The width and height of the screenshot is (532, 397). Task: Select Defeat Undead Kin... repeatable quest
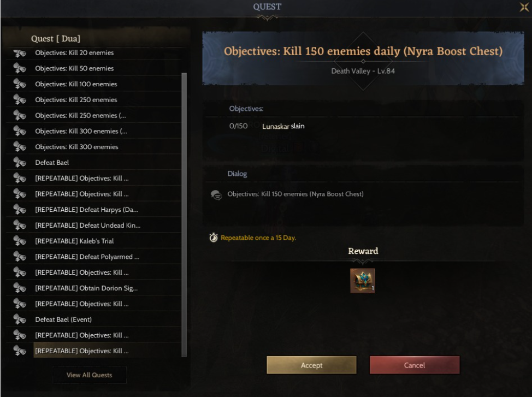[93, 226]
